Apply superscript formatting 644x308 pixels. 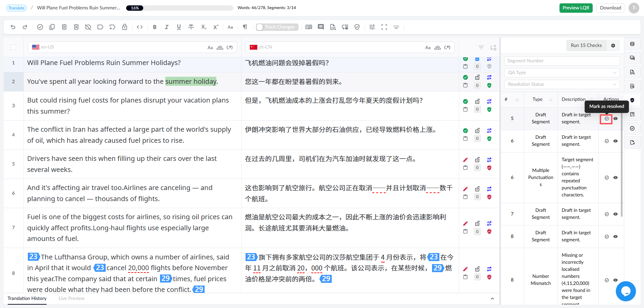[216, 27]
